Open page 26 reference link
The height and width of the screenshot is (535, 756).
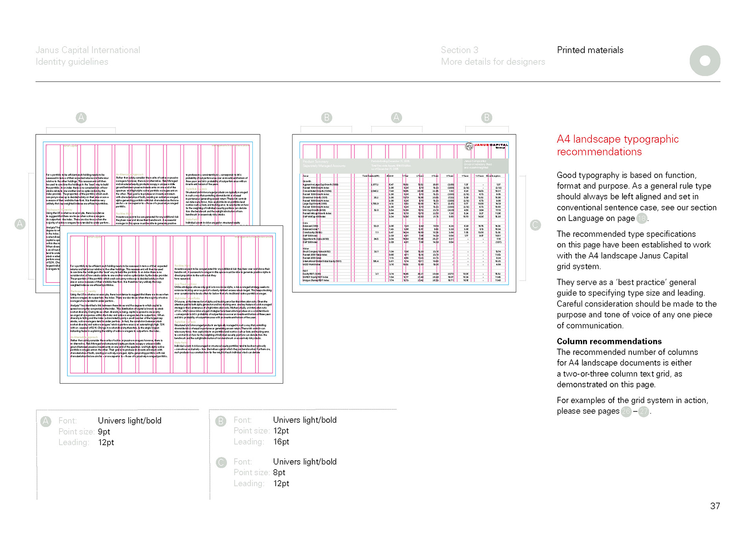point(626,411)
